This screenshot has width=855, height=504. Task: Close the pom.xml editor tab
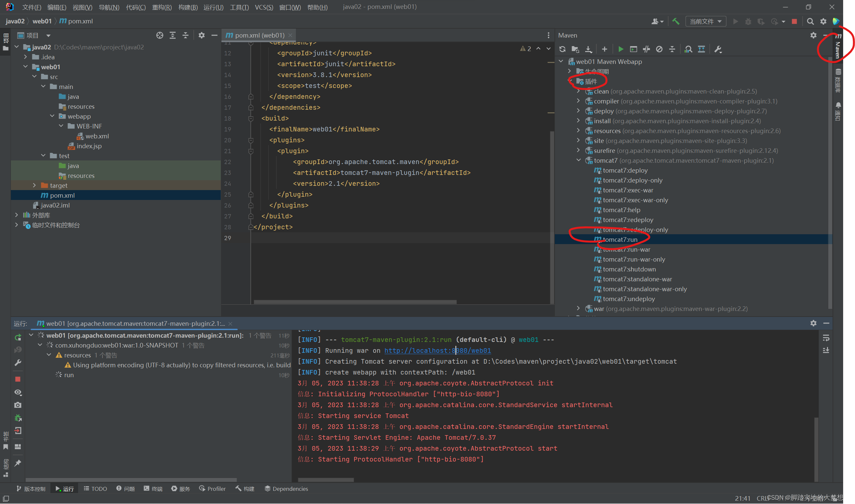(290, 35)
